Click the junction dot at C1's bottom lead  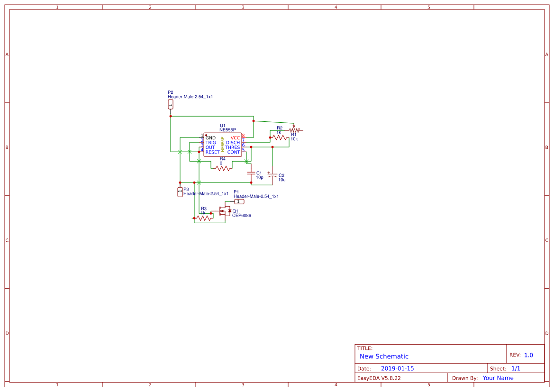[251, 183]
